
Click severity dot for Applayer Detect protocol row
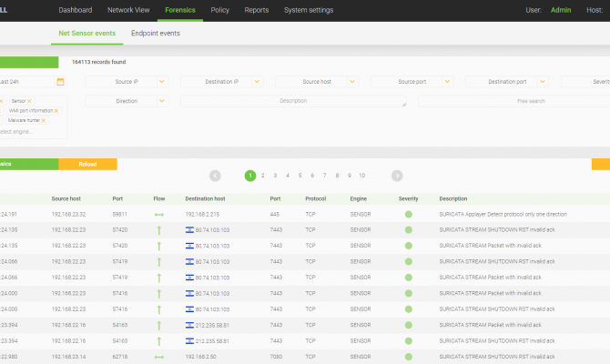pos(409,214)
